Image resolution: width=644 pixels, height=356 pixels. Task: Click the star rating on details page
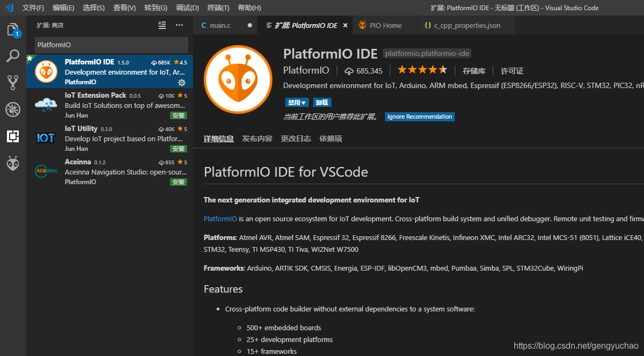coord(422,70)
